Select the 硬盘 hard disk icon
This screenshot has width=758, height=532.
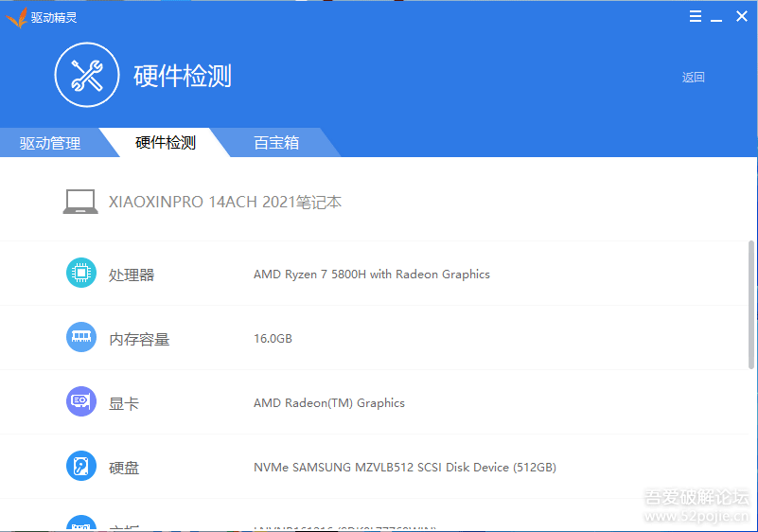81,467
